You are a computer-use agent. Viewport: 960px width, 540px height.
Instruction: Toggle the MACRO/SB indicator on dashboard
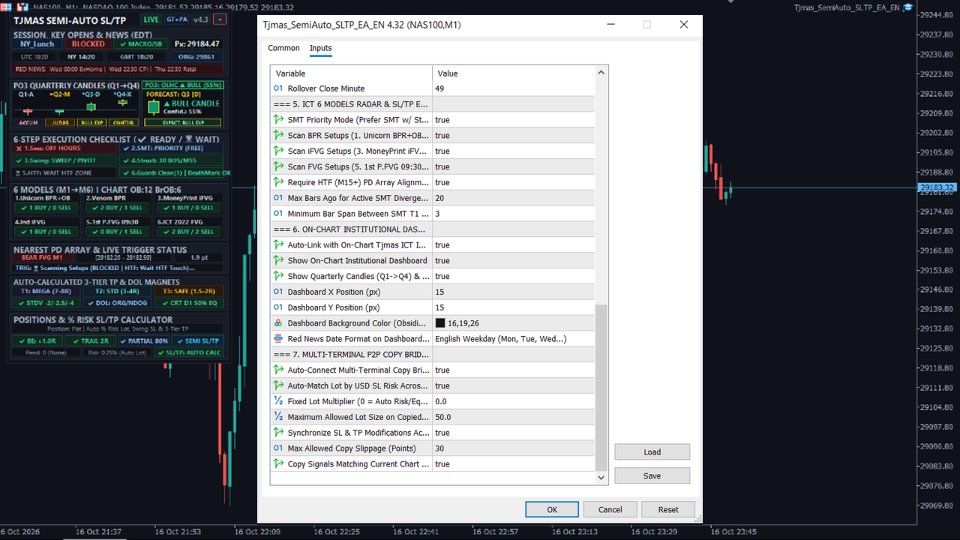pyautogui.click(x=141, y=44)
